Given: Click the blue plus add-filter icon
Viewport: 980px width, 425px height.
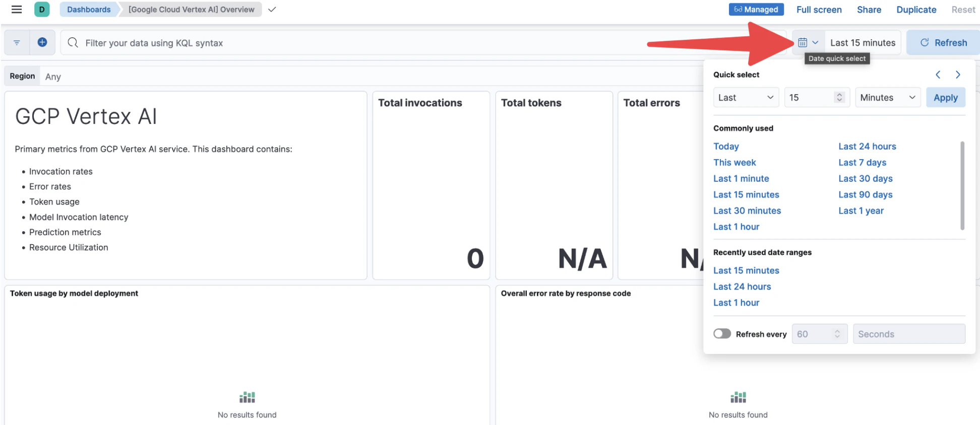Looking at the screenshot, I should pyautogui.click(x=42, y=43).
